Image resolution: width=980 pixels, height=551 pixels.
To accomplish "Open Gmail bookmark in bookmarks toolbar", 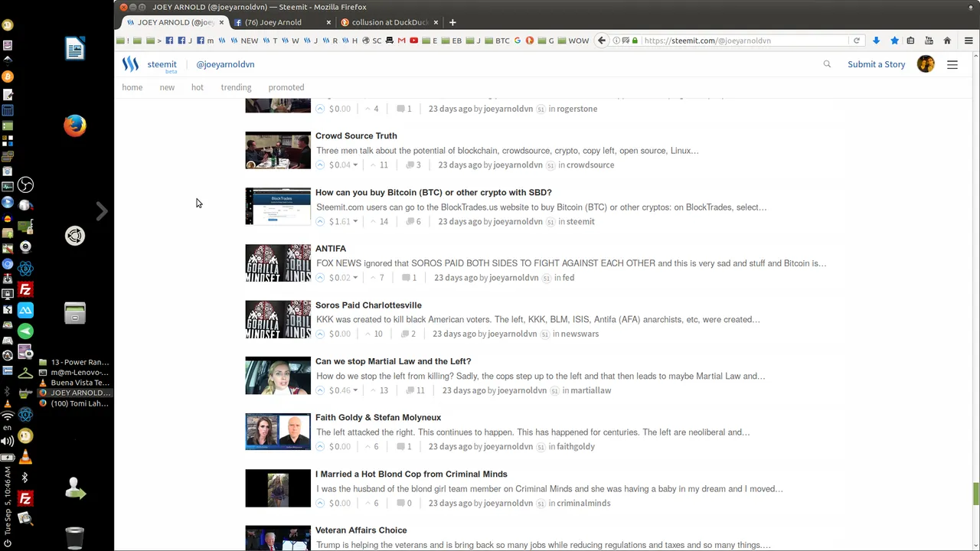I will (401, 41).
